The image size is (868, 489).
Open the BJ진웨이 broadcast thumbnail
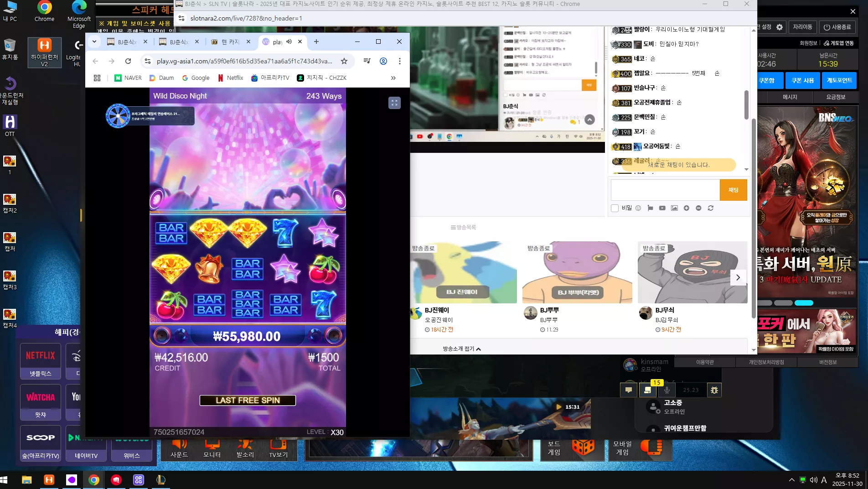click(x=464, y=272)
